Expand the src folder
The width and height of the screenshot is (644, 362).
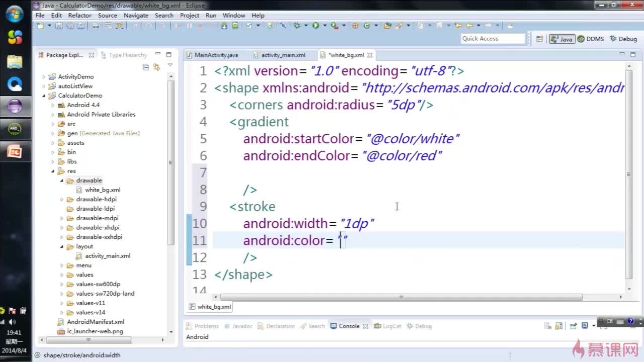[x=53, y=124]
